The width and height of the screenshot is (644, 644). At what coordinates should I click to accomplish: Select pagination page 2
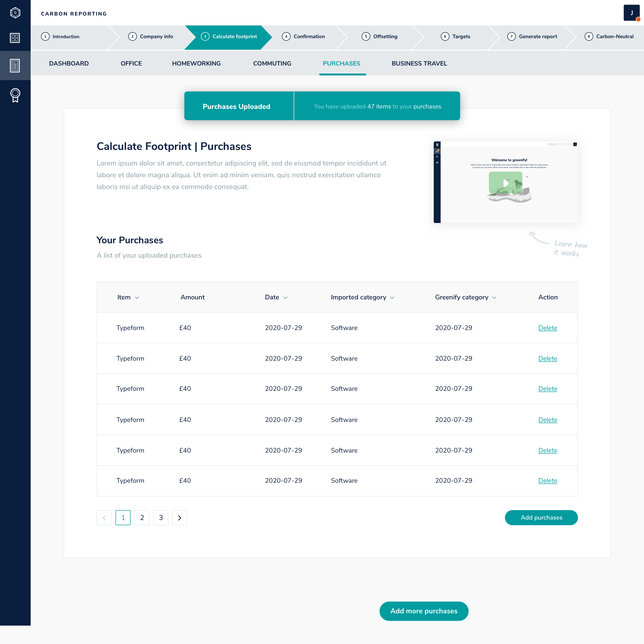[x=142, y=518]
